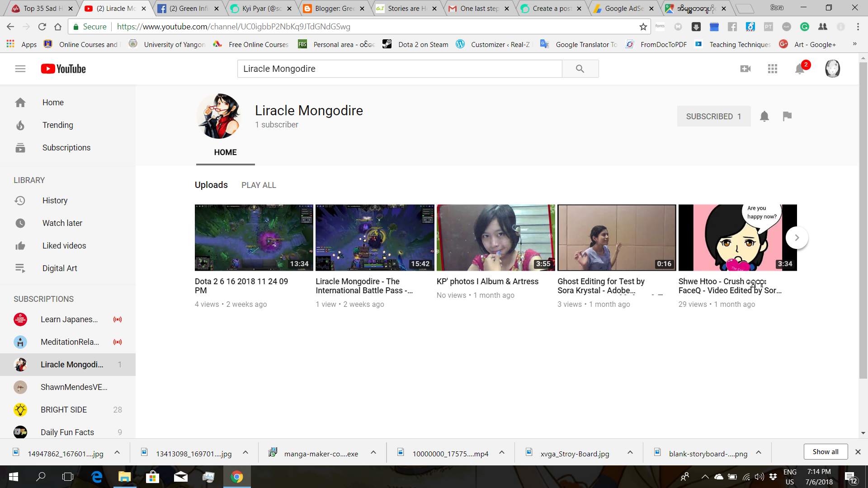Bookmark page with the star icon
Screen dimensions: 868x488
click(643, 27)
